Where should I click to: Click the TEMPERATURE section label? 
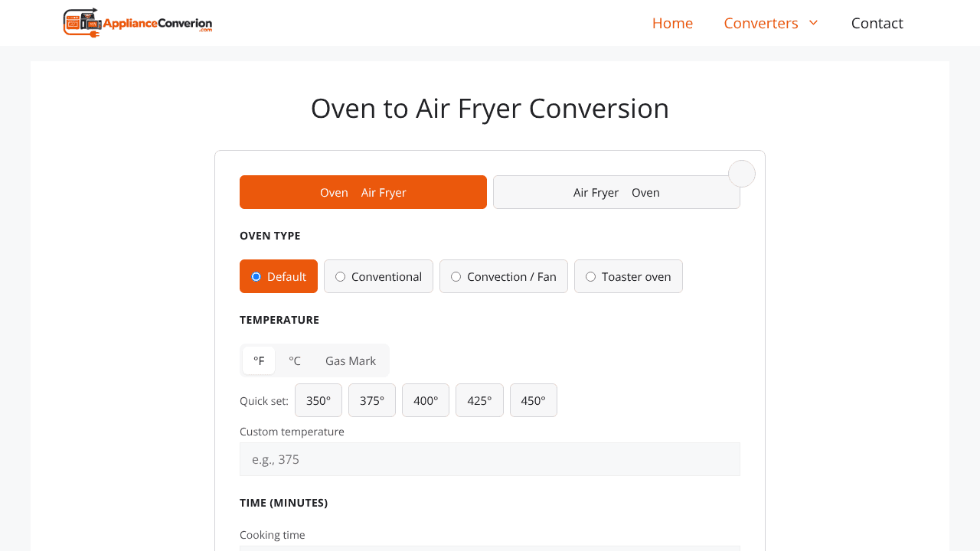click(x=279, y=320)
